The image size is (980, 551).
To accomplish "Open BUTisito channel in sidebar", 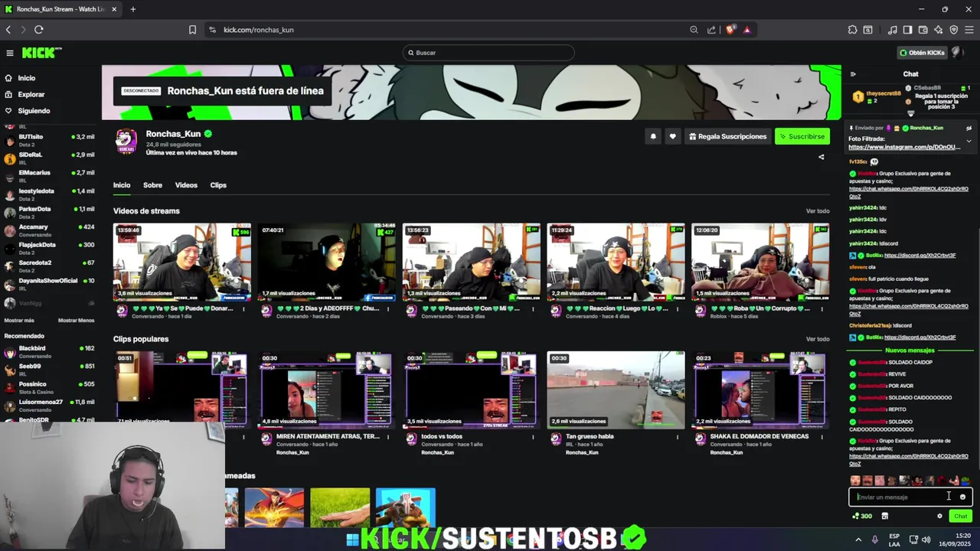I will [x=48, y=140].
